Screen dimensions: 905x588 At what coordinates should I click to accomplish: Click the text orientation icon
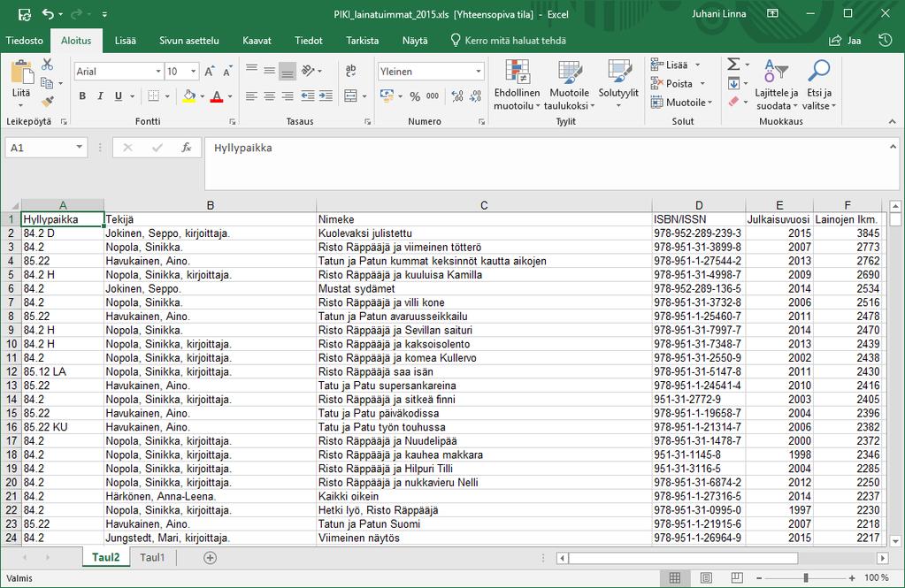(308, 71)
